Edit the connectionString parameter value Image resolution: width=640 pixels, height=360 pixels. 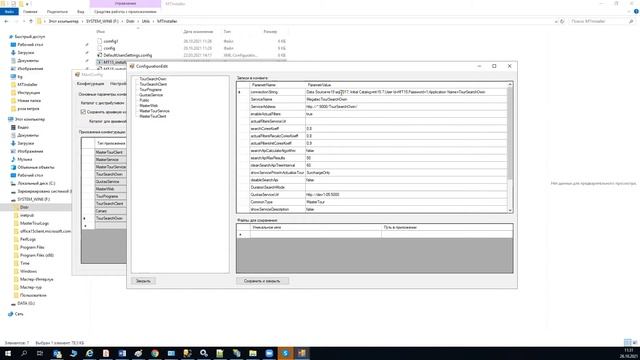(406, 92)
